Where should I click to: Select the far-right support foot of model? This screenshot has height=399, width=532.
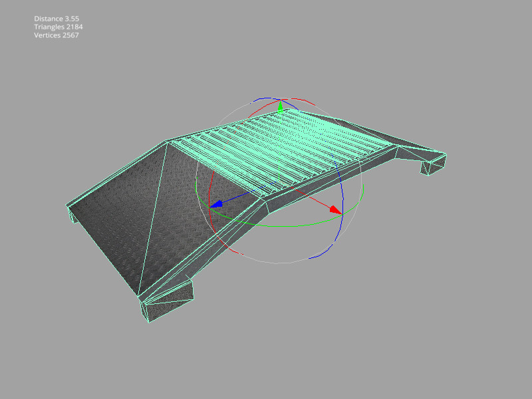click(432, 166)
